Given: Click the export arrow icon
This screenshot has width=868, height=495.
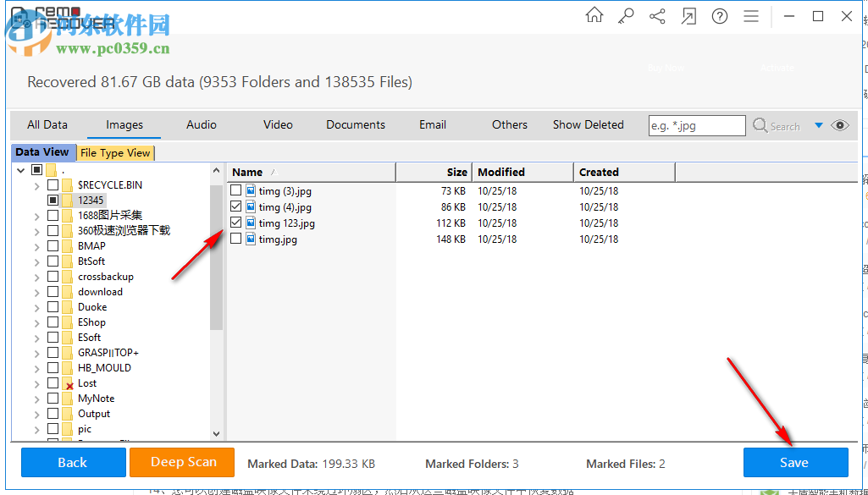Looking at the screenshot, I should (688, 17).
